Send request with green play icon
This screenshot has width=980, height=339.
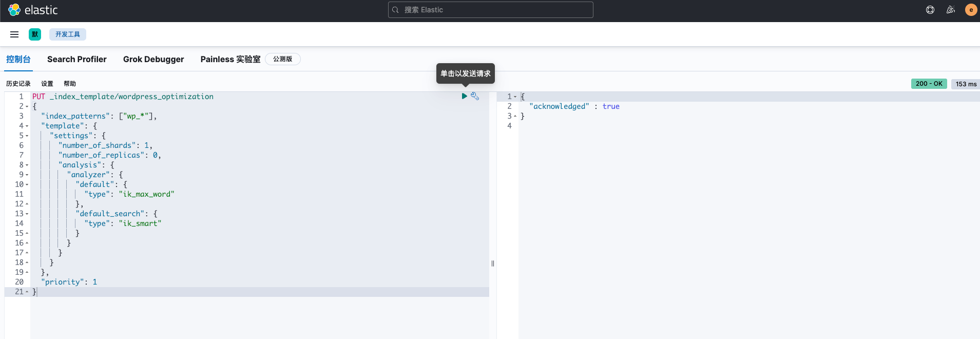[x=464, y=96]
